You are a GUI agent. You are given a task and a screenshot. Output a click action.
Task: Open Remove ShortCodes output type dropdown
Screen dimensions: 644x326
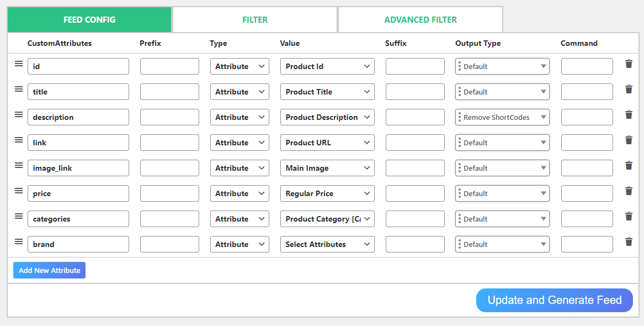pos(502,117)
